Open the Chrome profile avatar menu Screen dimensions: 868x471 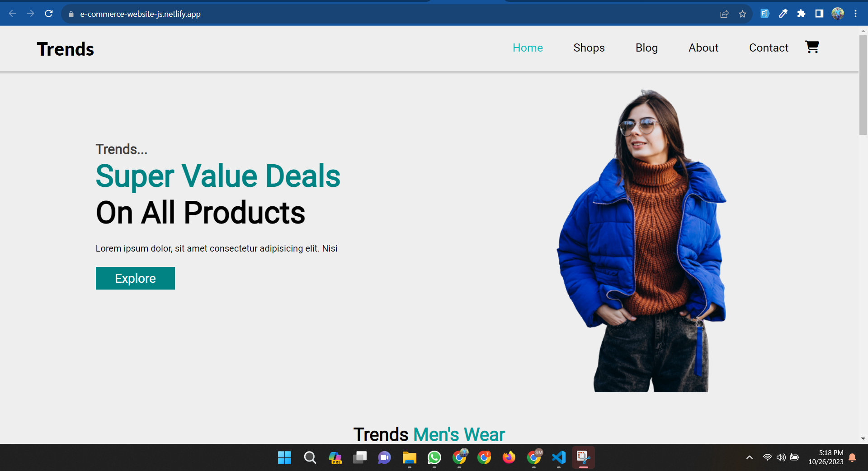point(837,14)
